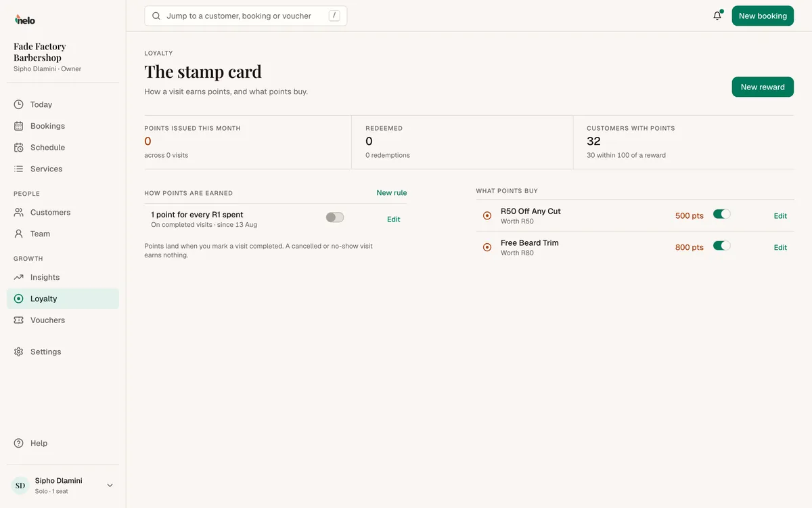Click the New reward button
The width and height of the screenshot is (812, 508).
pos(763,87)
